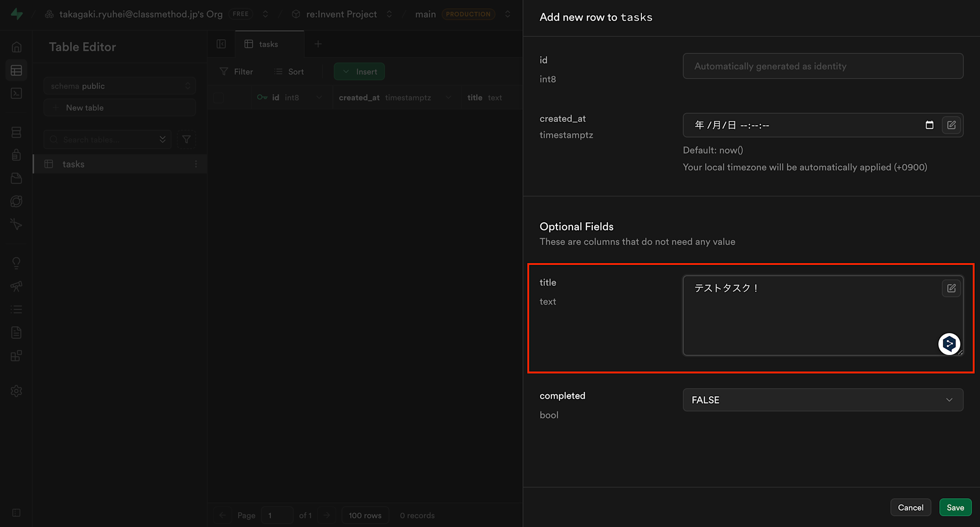The width and height of the screenshot is (980, 527).
Task: Open Project Settings gear icon
Action: (16, 391)
